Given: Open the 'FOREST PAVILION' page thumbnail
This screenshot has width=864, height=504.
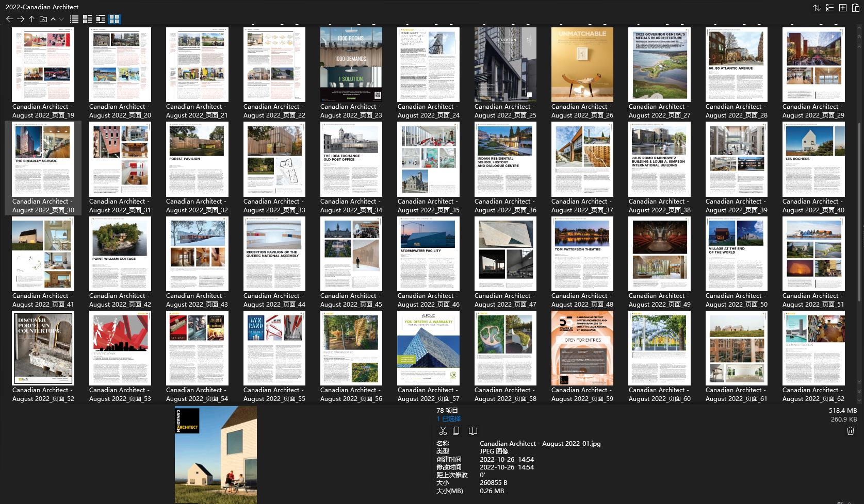Looking at the screenshot, I should click(197, 159).
